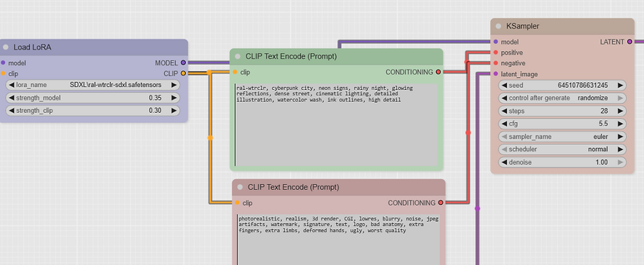The width and height of the screenshot is (644, 265).
Task: Select next scheduler with right arrow
Action: (x=620, y=149)
